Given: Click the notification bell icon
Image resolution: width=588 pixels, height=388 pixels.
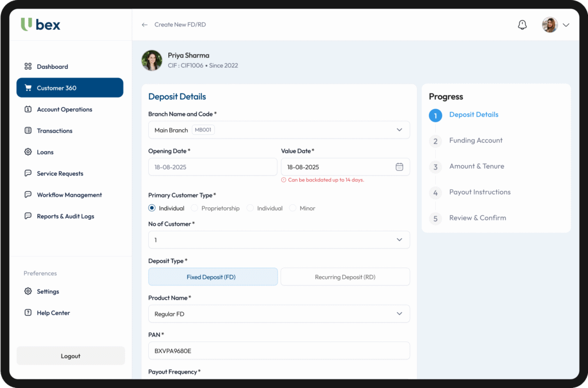Looking at the screenshot, I should [522, 25].
